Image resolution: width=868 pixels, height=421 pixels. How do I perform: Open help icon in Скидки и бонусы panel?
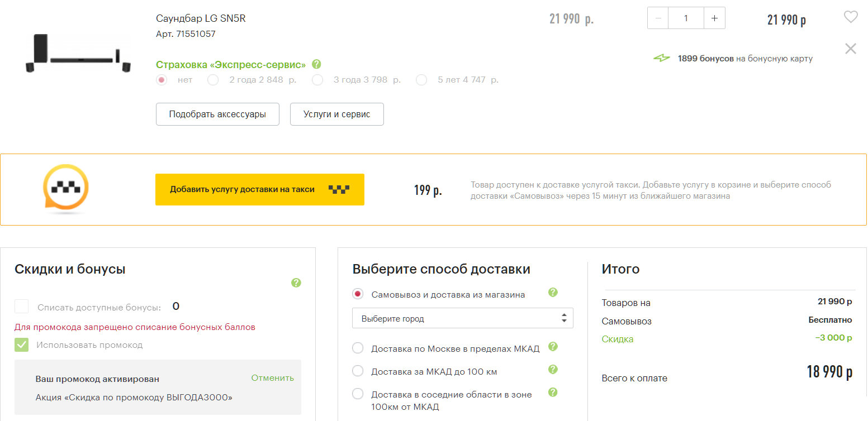[296, 283]
